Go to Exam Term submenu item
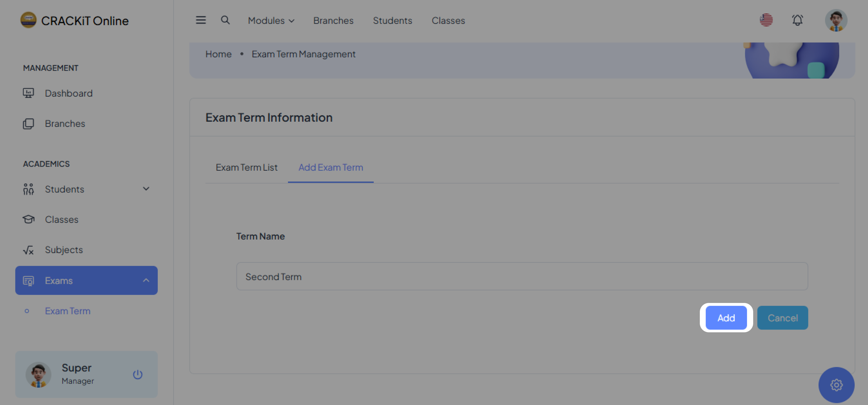This screenshot has width=868, height=405. tap(68, 311)
